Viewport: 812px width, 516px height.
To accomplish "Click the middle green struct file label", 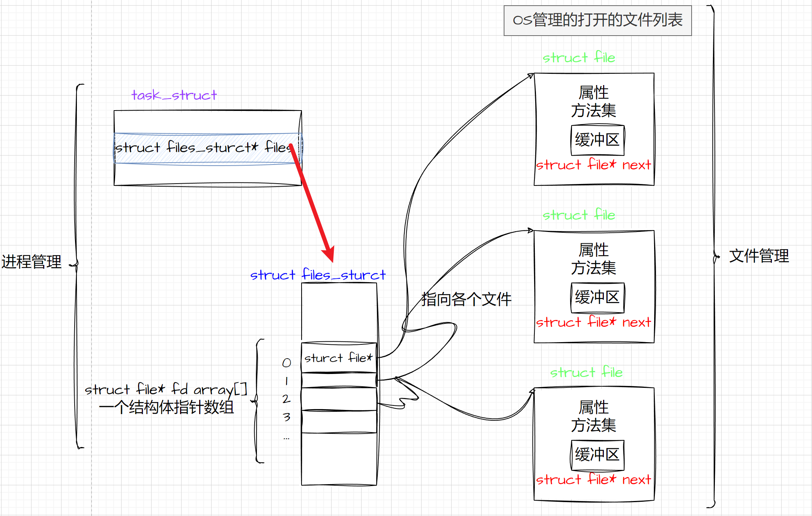I will (579, 215).
